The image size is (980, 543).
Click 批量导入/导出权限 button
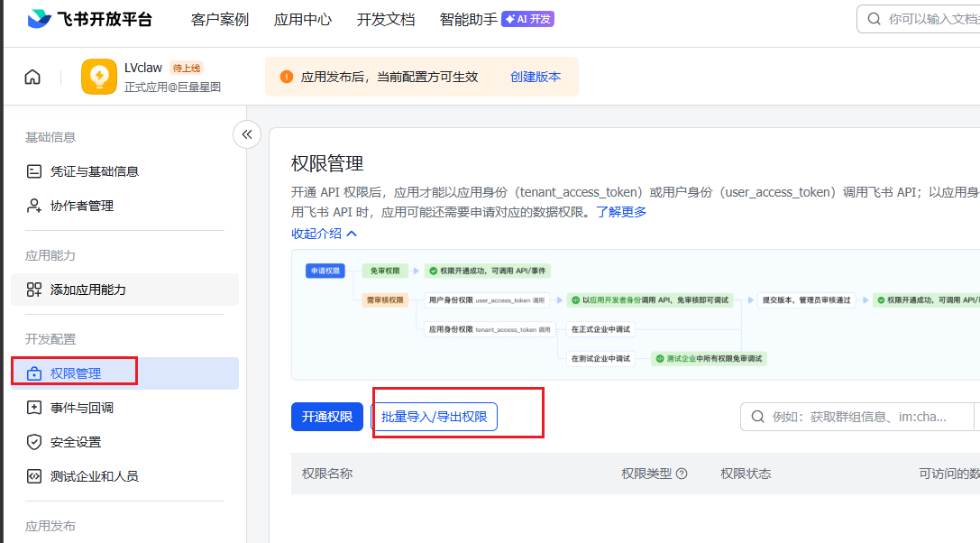click(434, 417)
